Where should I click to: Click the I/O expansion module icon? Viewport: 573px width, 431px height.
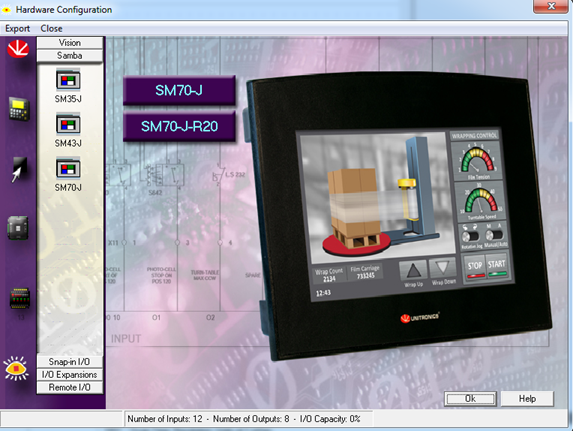(19, 298)
